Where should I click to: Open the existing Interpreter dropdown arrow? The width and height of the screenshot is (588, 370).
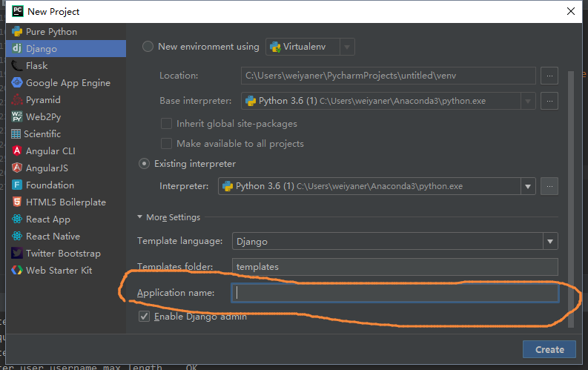[x=528, y=186]
